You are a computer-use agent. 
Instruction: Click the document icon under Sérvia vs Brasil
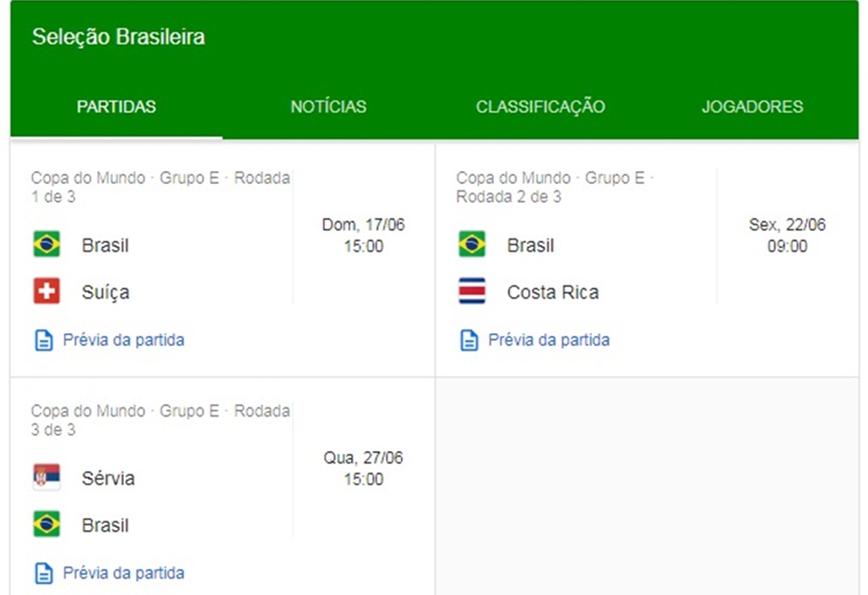[43, 573]
